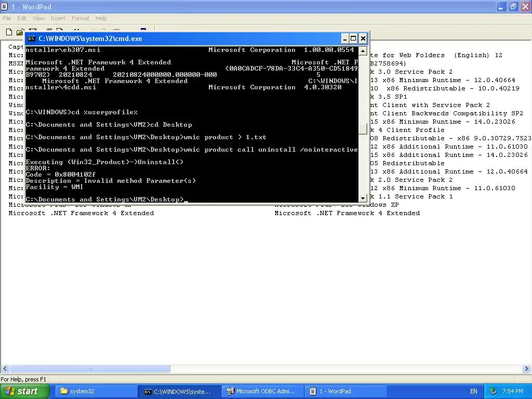Close the WordPad window
This screenshot has width=532, height=399.
tap(525, 6)
